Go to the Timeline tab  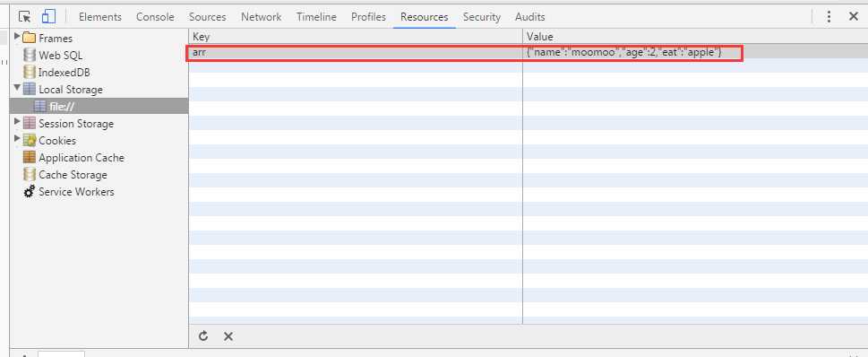(316, 17)
